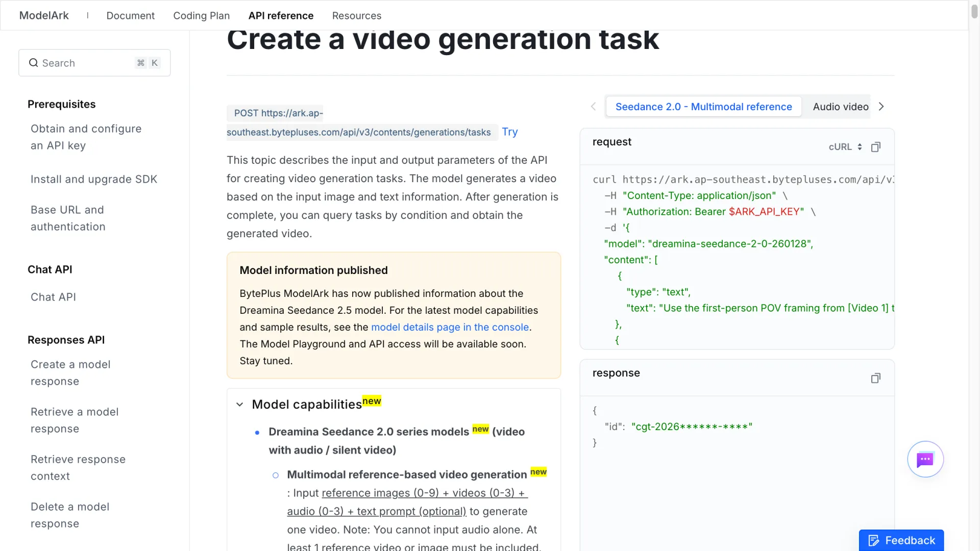
Task: Click the page vertical scrollbar
Action: (x=974, y=275)
